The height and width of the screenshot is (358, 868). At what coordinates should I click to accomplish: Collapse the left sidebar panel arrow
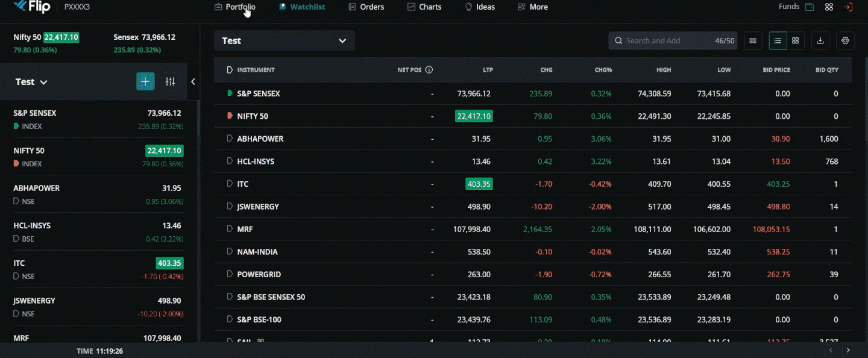point(193,81)
